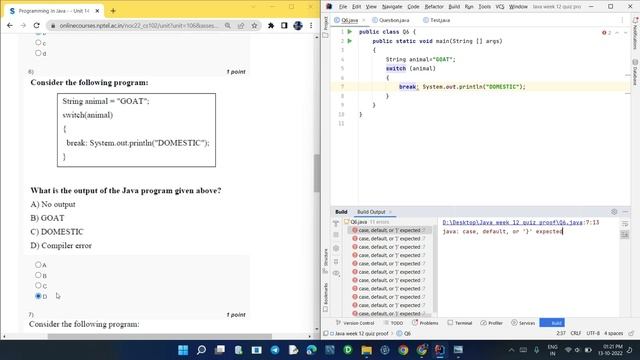
Task: Show hidden system tray icons chevron
Action: [511, 350]
